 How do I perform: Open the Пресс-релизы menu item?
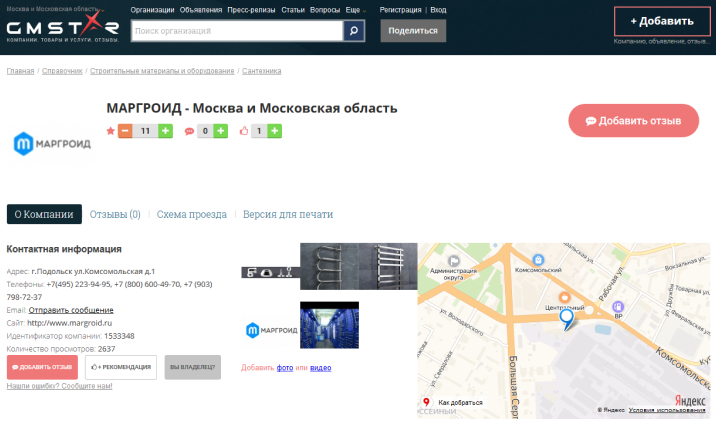[x=251, y=10]
